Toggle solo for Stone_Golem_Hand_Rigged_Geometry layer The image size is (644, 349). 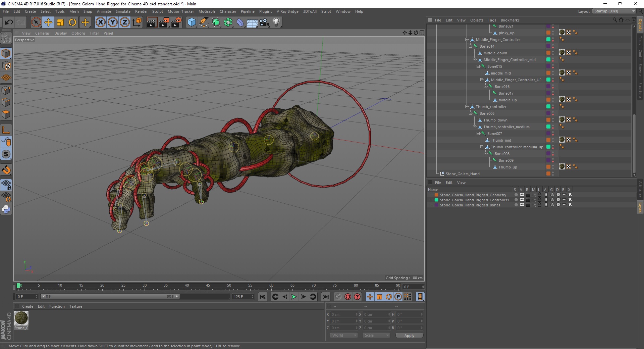coord(516,195)
